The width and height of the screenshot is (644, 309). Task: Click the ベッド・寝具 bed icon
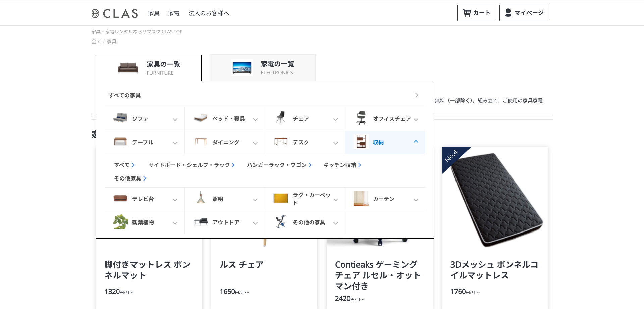201,118
